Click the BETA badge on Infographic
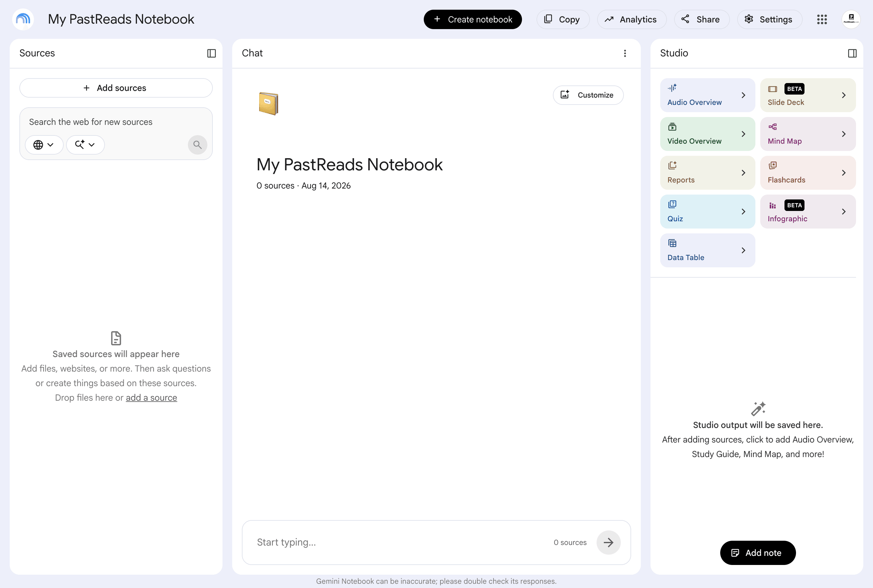Screen dimensions: 873x588 tap(794, 205)
